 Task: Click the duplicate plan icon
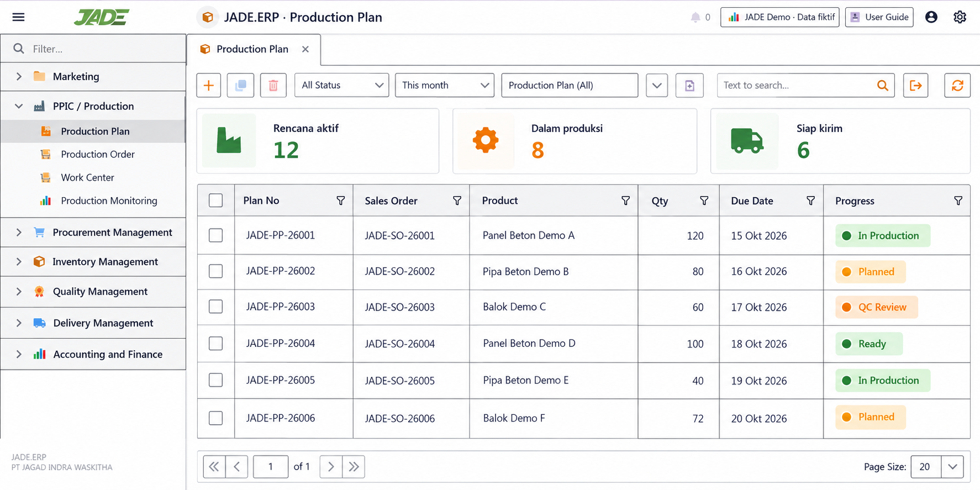click(x=241, y=86)
